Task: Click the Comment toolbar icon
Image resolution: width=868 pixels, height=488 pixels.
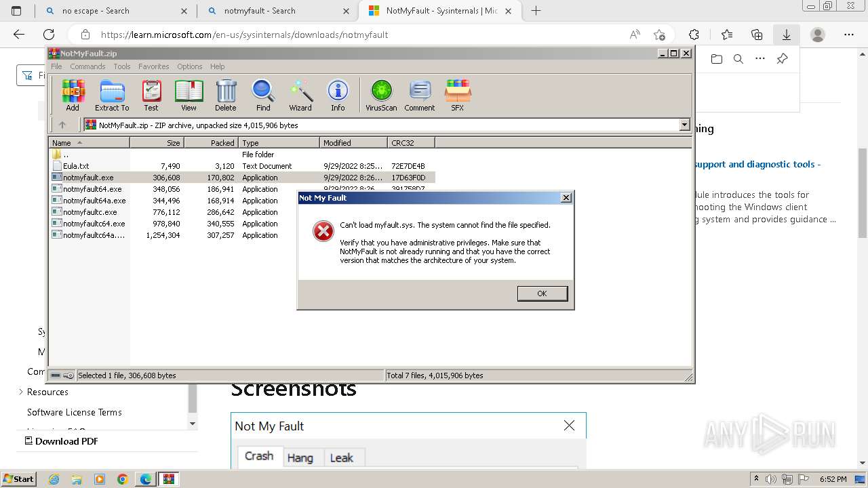Action: point(420,95)
